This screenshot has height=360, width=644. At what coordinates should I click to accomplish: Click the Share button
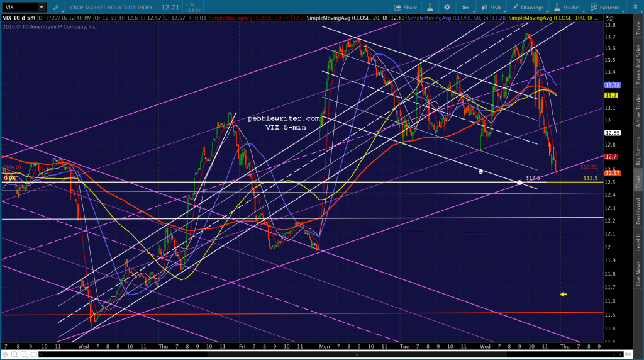(x=406, y=8)
